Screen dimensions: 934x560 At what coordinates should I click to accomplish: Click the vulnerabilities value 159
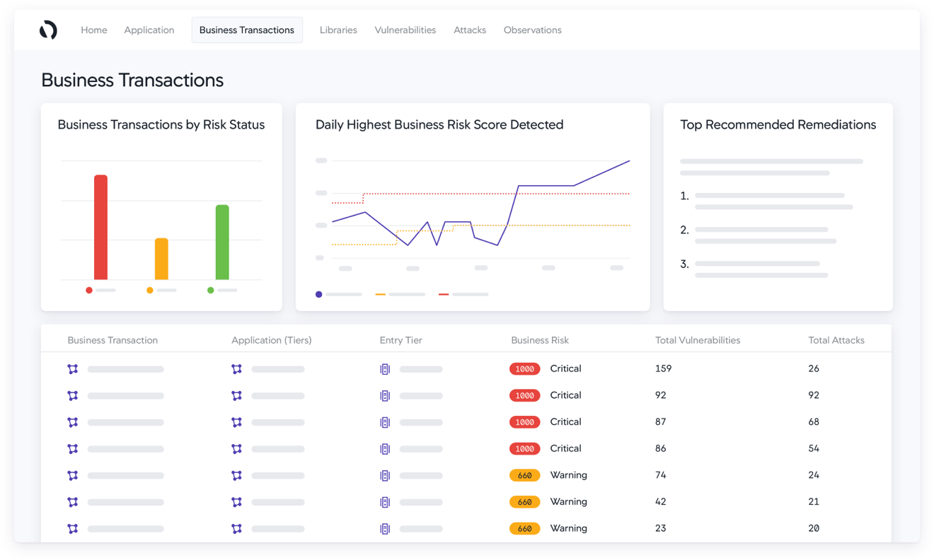pos(664,368)
